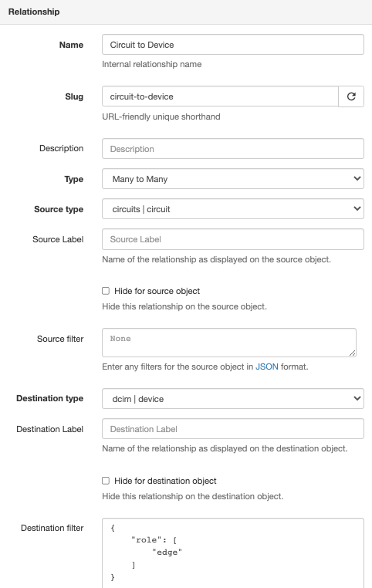Focus the Description input field
Viewport: 372px width, 588px height.
(x=233, y=149)
